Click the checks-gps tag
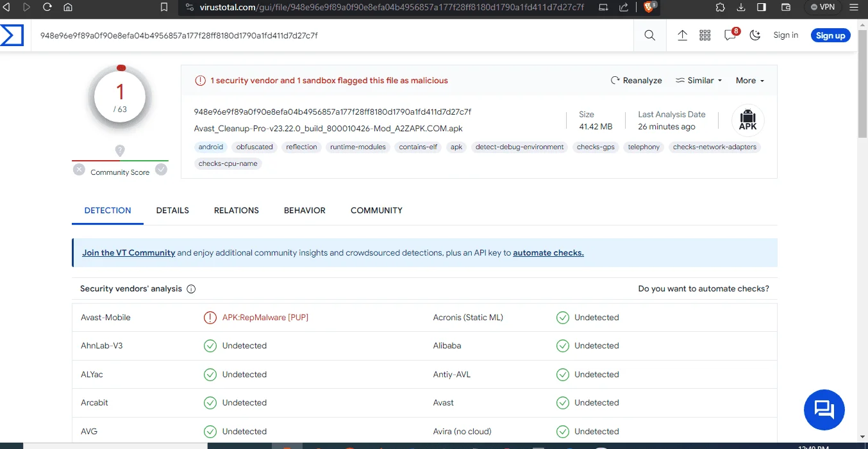Viewport: 868px width, 449px height. click(596, 147)
